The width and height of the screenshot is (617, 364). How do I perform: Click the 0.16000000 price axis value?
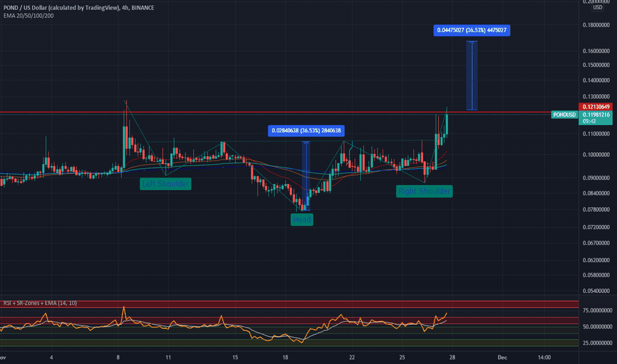point(596,51)
